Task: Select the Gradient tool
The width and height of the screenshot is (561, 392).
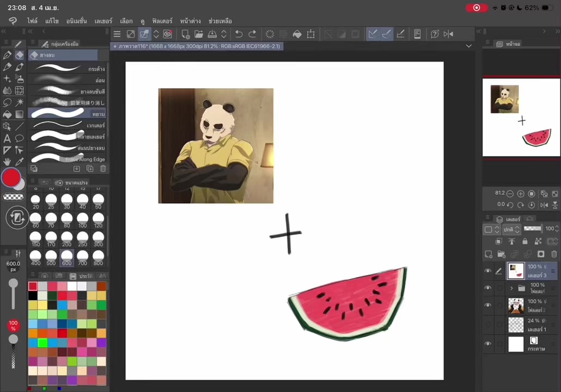Action: (x=19, y=114)
